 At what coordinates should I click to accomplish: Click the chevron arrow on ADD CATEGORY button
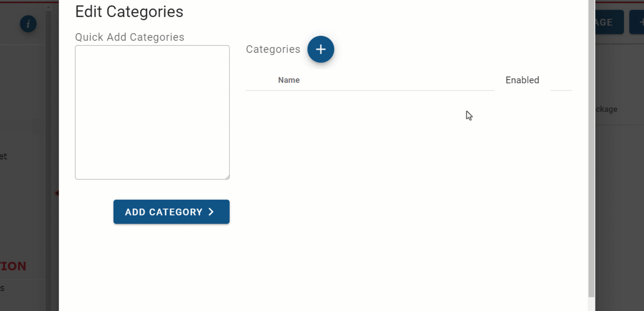pos(211,212)
